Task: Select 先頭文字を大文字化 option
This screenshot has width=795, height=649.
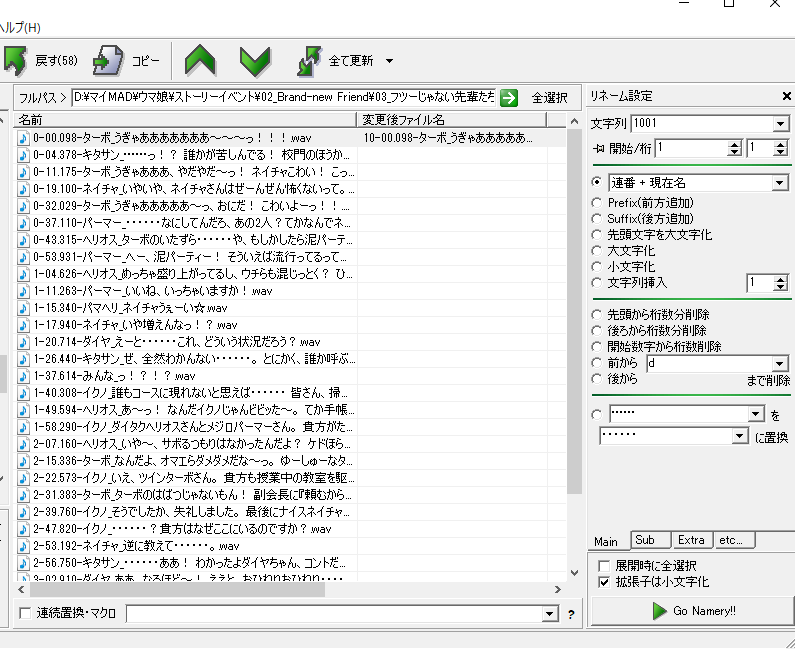Action: point(597,235)
